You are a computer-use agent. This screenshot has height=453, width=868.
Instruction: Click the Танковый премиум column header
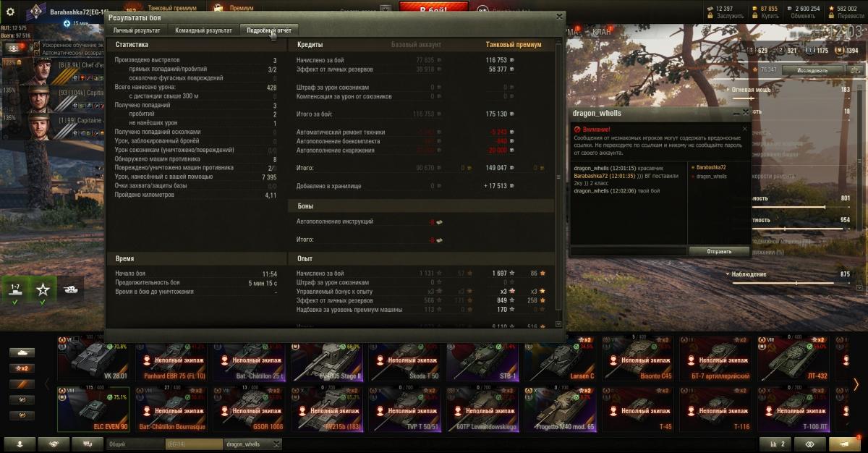(513, 45)
